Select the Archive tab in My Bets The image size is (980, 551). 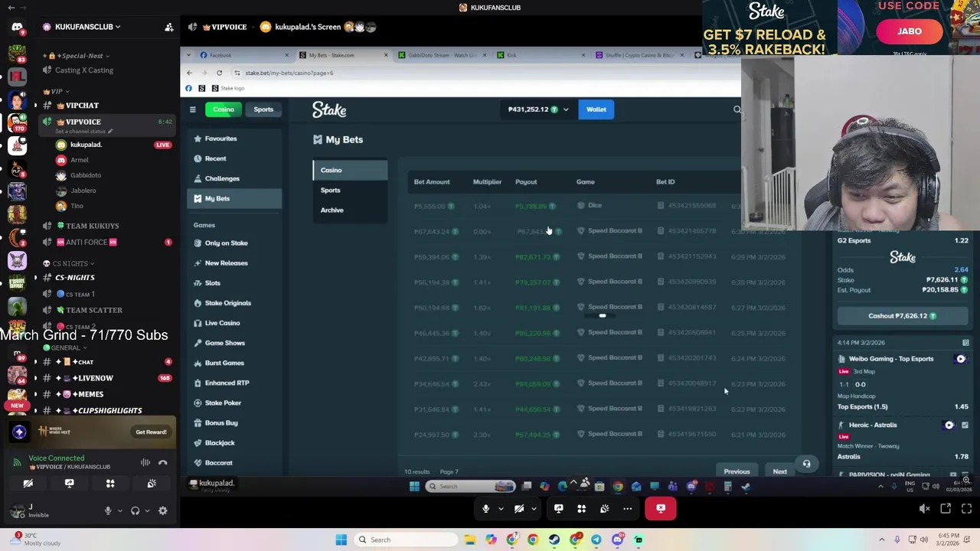click(350, 210)
